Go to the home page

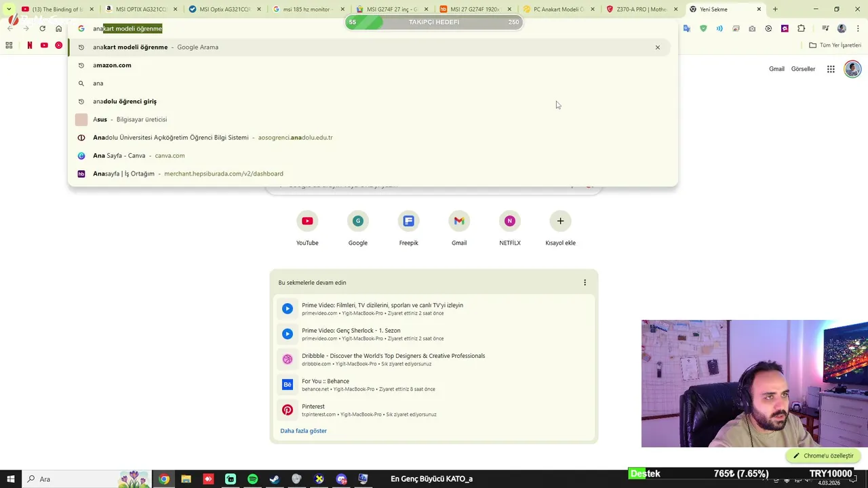pos(58,28)
